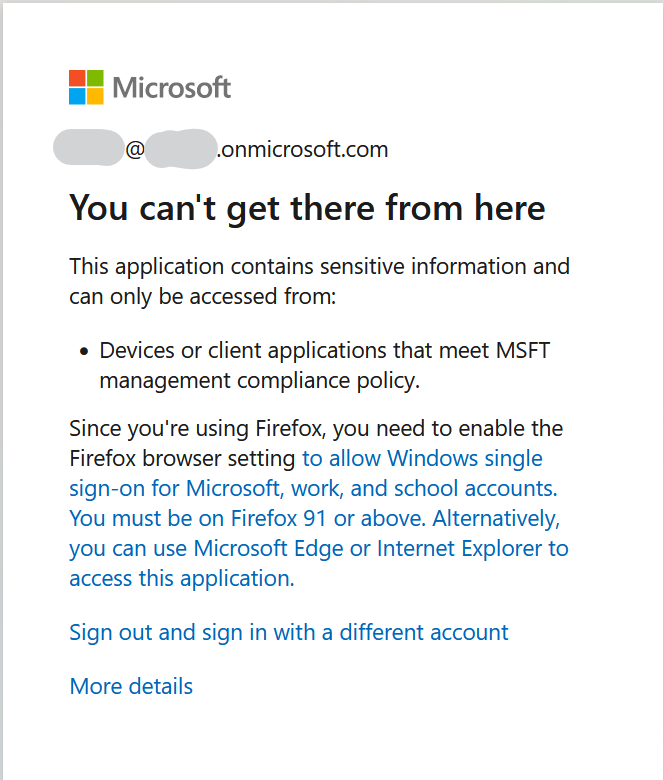The width and height of the screenshot is (664, 780).
Task: Click the blue square in Microsoft logo
Action: [77, 96]
